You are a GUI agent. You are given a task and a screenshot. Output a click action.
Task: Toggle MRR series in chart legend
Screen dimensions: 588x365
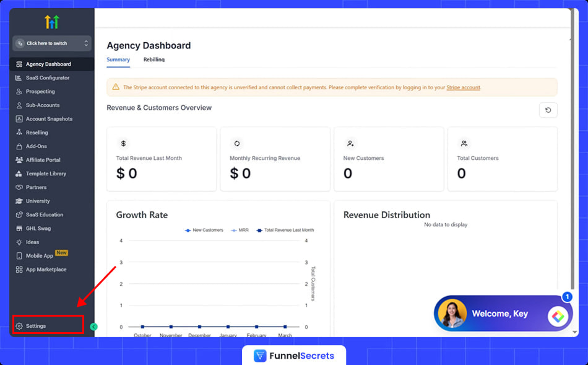pos(240,230)
